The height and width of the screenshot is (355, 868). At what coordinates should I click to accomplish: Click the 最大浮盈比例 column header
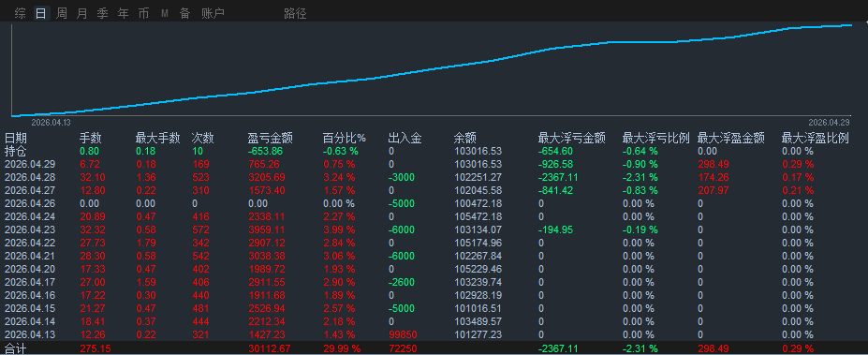[816, 138]
